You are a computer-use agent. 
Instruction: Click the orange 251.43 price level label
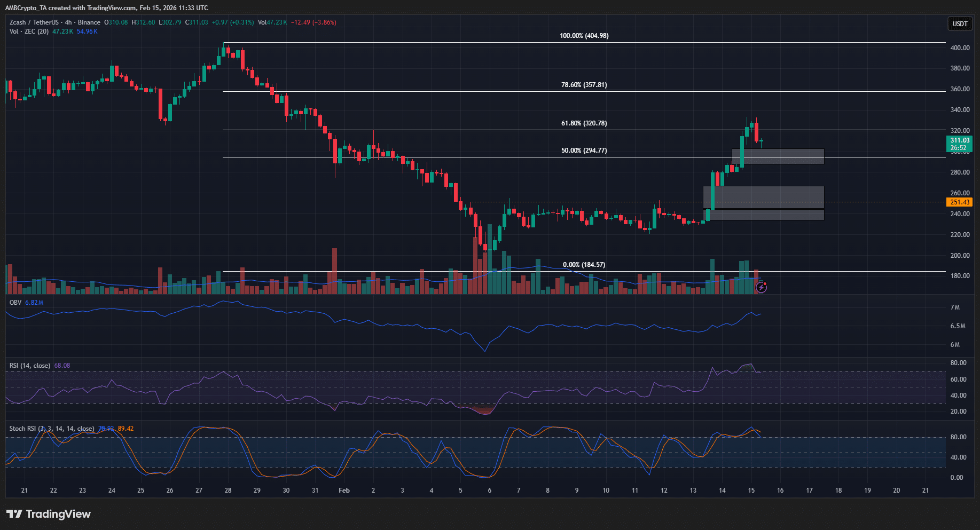point(959,202)
